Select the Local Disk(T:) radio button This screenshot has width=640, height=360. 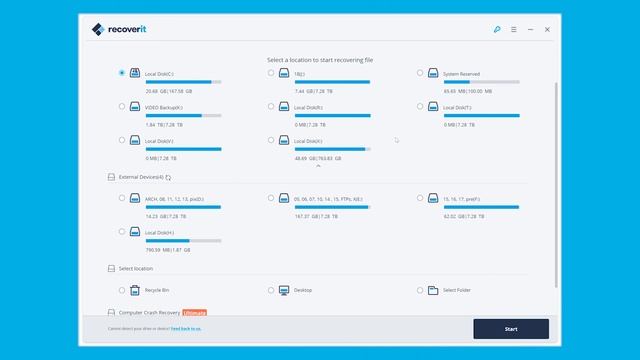420,106
